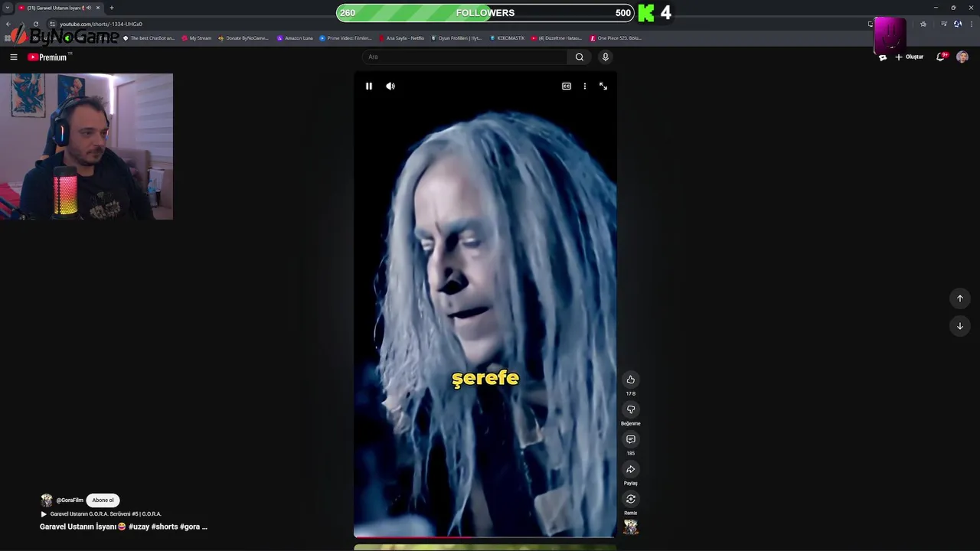980x551 pixels.
Task: Start voice search with microphone icon
Action: 606,57
